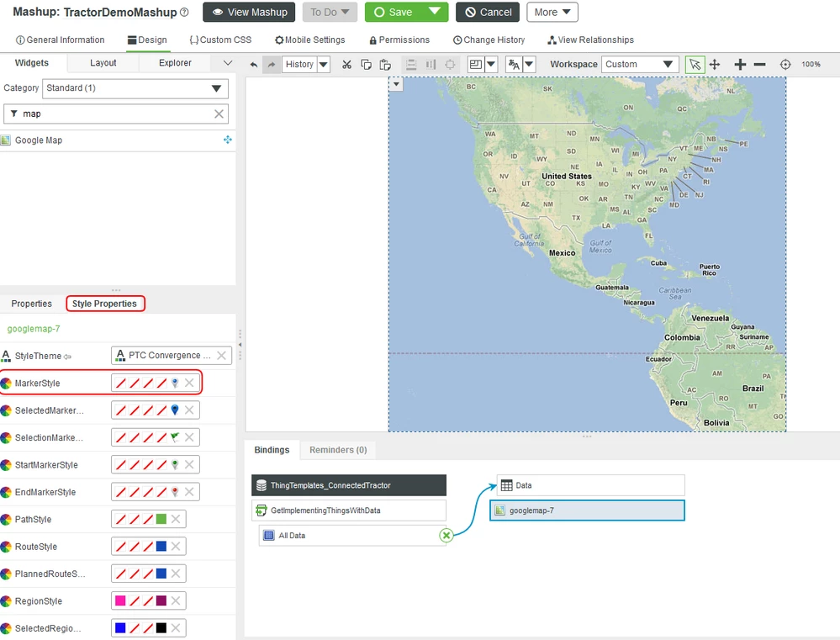Open the History dropdown

tap(323, 65)
